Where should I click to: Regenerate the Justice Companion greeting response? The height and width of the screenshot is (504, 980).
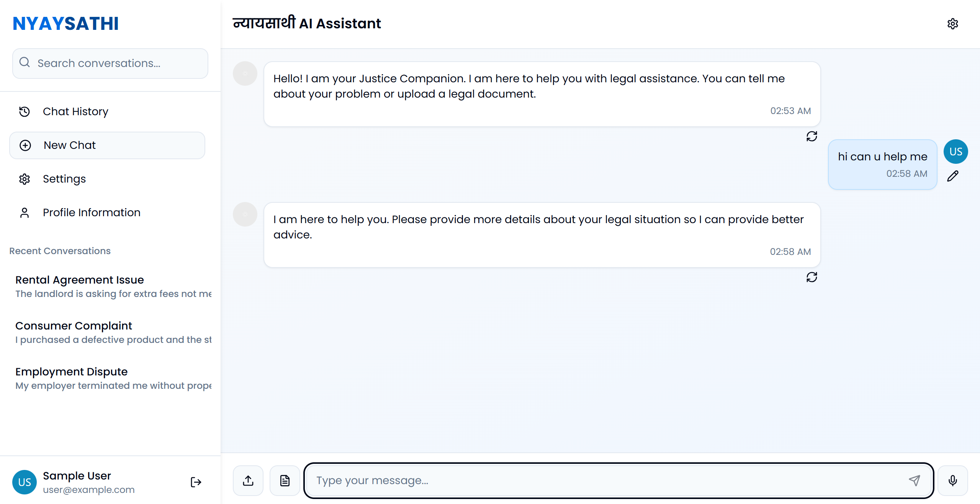[x=811, y=136]
